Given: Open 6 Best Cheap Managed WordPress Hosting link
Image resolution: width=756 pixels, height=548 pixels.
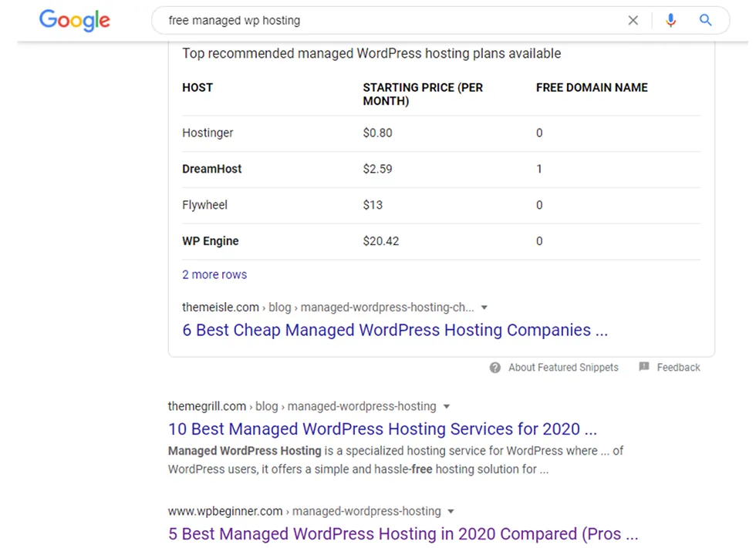Looking at the screenshot, I should pos(395,331).
